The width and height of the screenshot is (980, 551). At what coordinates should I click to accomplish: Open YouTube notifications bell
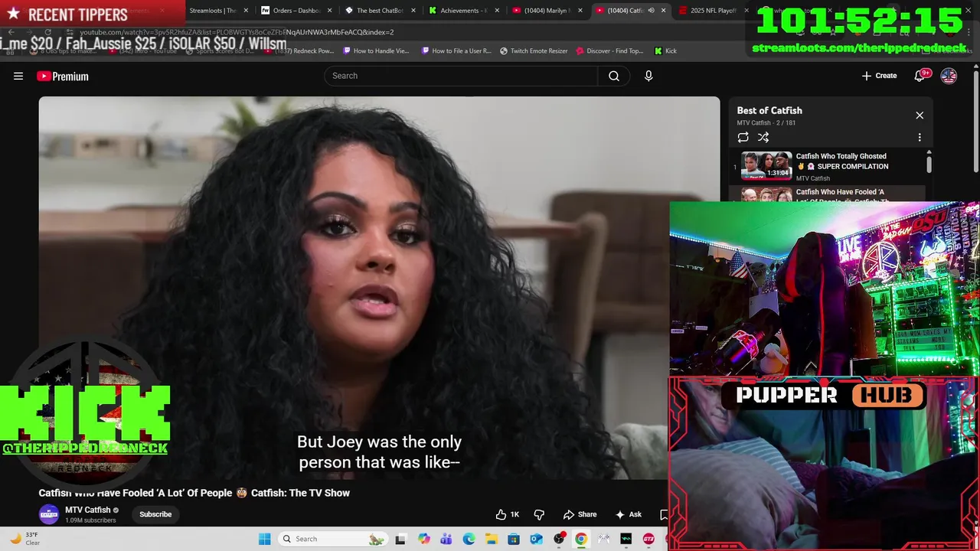(x=921, y=76)
